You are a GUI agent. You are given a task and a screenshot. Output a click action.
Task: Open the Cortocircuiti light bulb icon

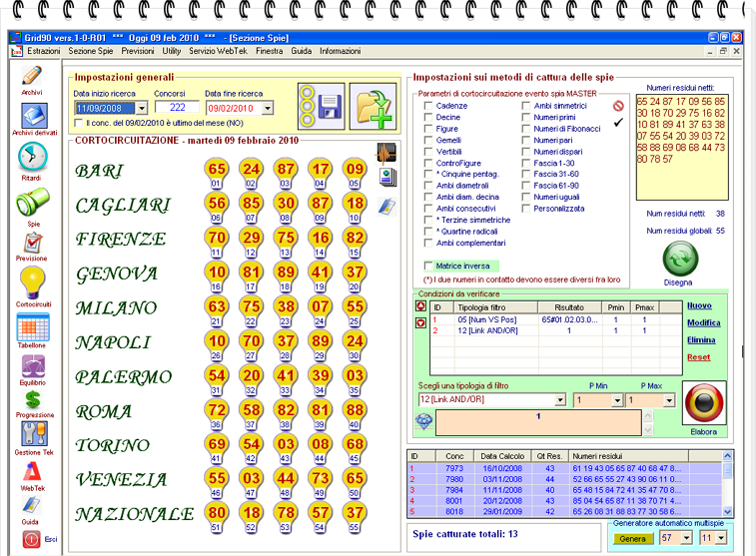pos(31,281)
